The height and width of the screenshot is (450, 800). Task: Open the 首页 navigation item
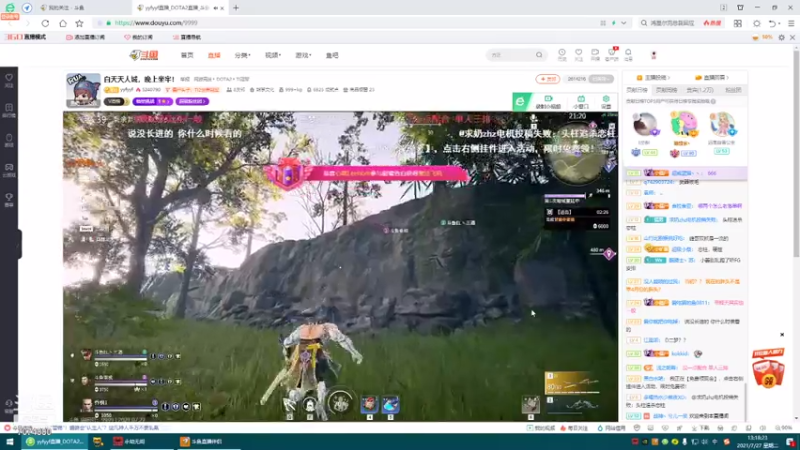click(x=187, y=55)
